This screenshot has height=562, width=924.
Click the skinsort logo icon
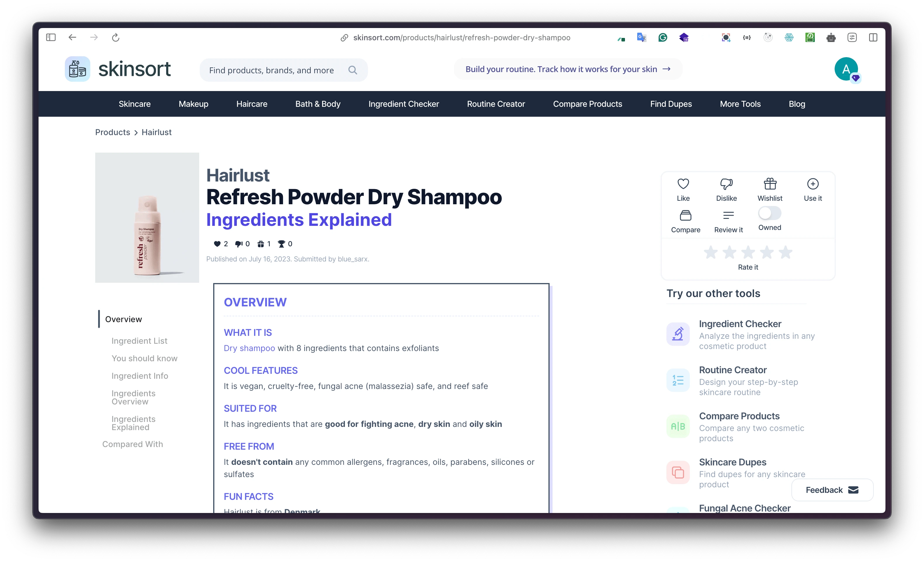click(x=77, y=69)
